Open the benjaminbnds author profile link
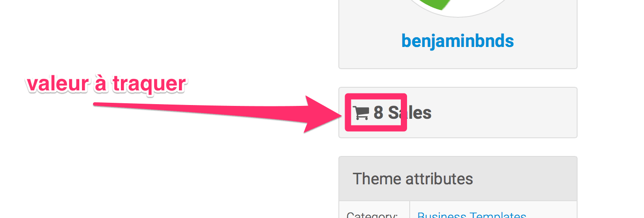Image resolution: width=644 pixels, height=218 pixels. point(458,41)
